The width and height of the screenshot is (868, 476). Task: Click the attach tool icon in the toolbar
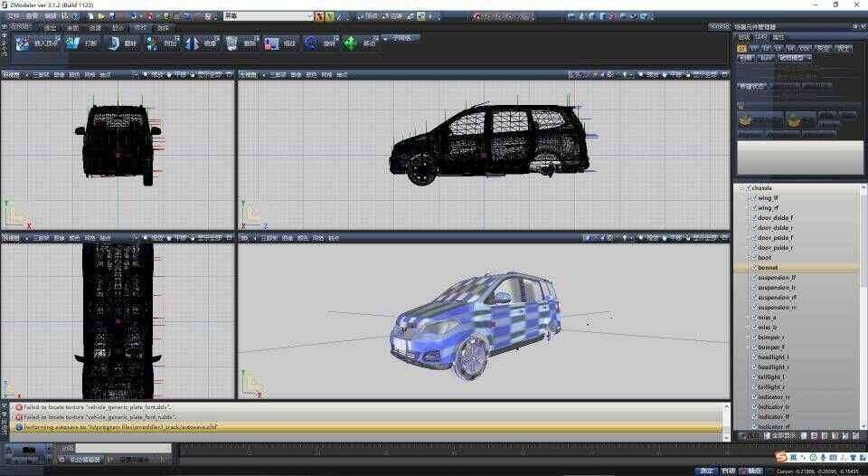pos(153,43)
